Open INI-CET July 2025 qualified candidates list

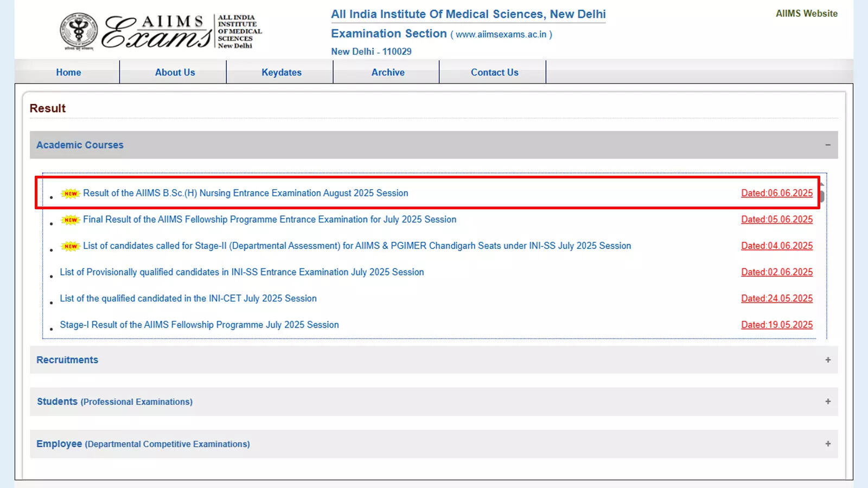(188, 298)
